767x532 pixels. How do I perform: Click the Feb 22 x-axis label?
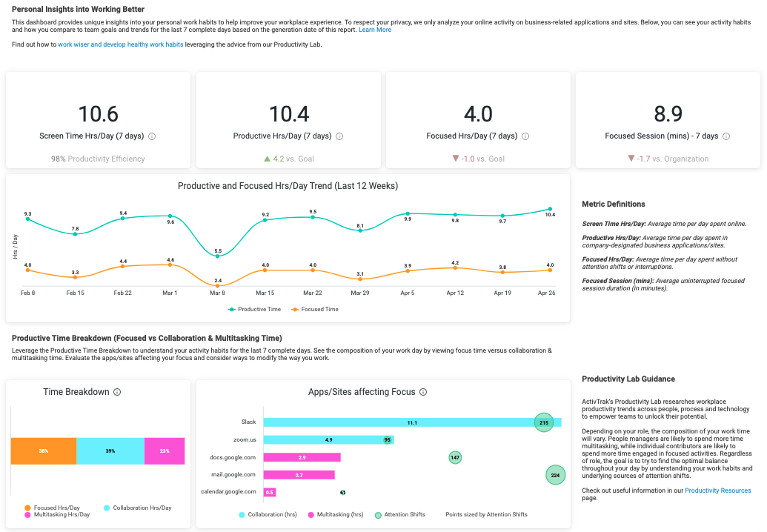pos(123,293)
